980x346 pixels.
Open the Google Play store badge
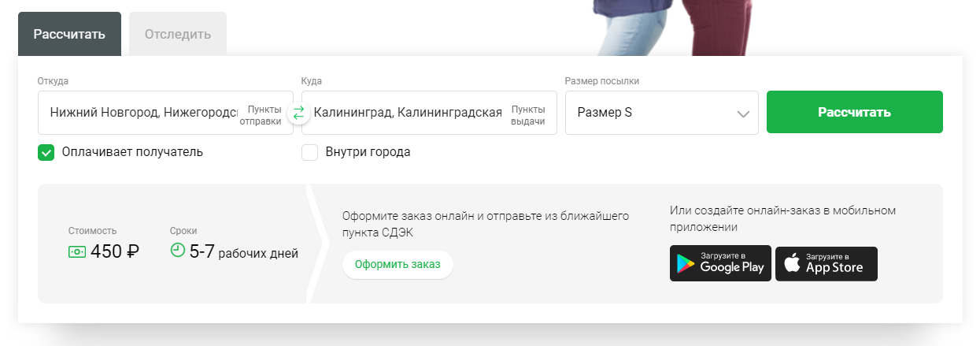point(719,263)
